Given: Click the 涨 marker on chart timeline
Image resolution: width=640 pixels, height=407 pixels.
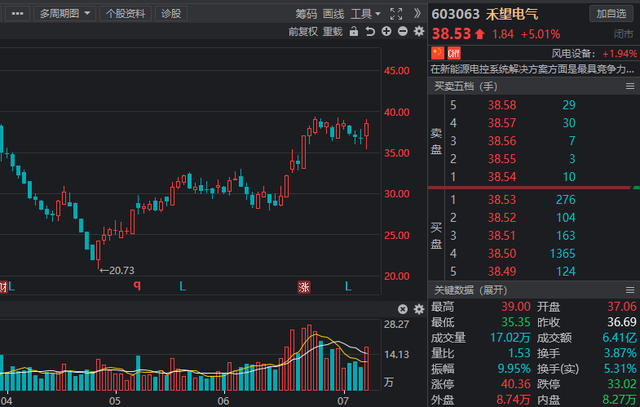Looking at the screenshot, I should tap(304, 287).
